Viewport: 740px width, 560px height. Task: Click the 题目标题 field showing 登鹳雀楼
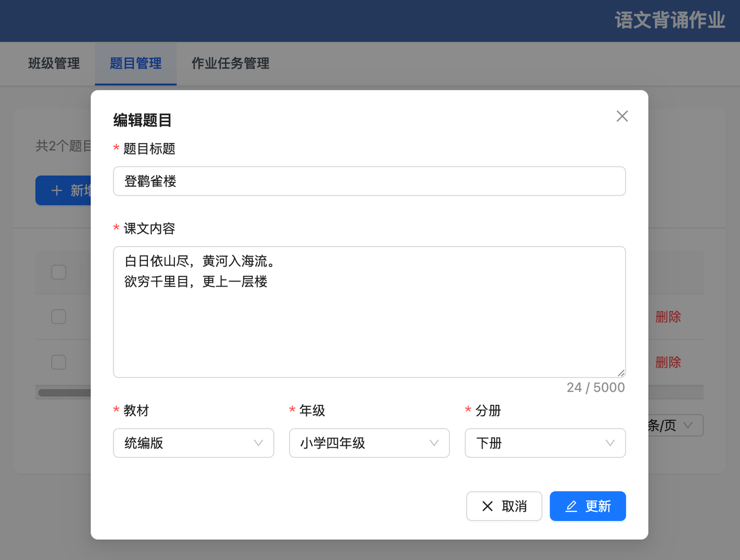tap(369, 181)
